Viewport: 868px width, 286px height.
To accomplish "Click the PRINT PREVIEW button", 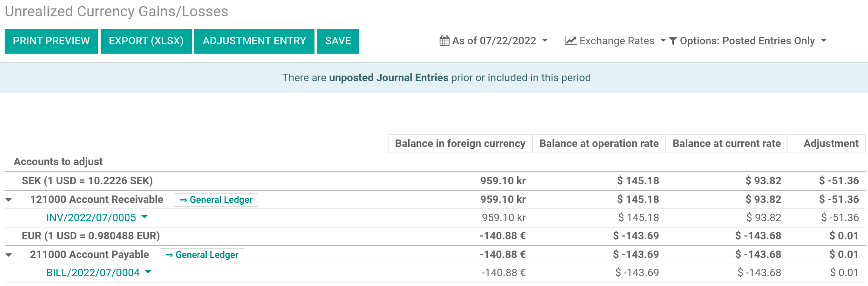I will coord(51,41).
